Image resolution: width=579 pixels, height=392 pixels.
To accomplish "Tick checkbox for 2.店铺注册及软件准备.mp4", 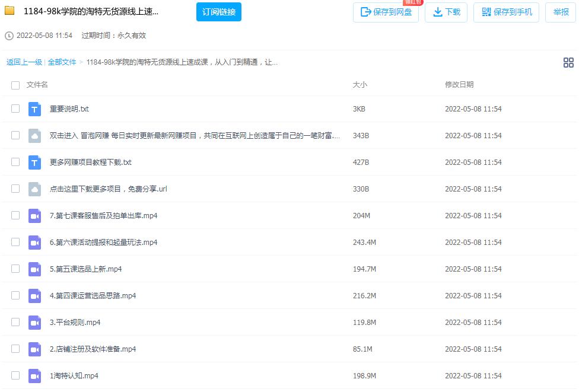I will pyautogui.click(x=15, y=349).
